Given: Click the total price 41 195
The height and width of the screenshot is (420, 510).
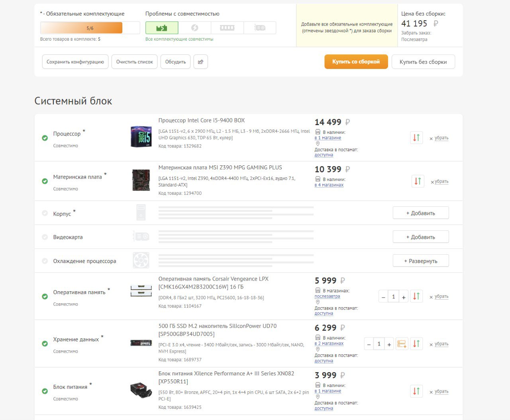Looking at the screenshot, I should coord(414,24).
